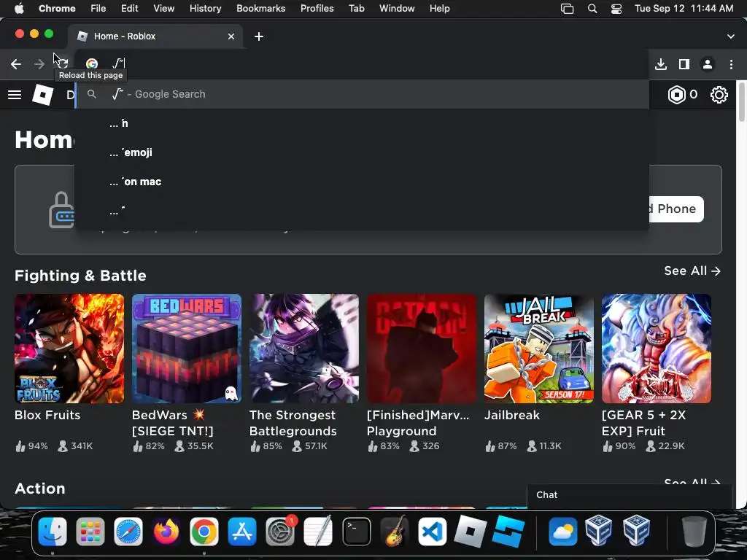Image resolution: width=747 pixels, height=560 pixels.
Task: Launch Roblox Studio from the Dock
Action: pyautogui.click(x=508, y=531)
